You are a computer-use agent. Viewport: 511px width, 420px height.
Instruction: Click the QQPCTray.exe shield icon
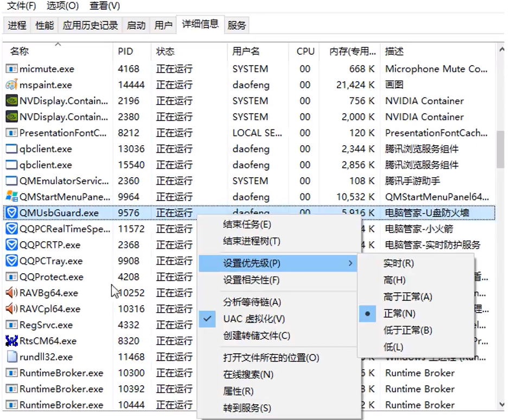(12, 261)
